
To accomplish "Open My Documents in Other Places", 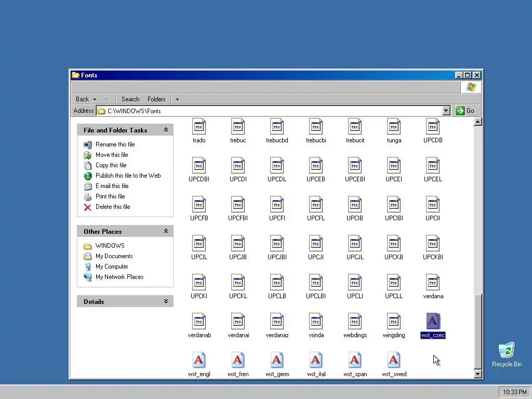I will point(114,256).
